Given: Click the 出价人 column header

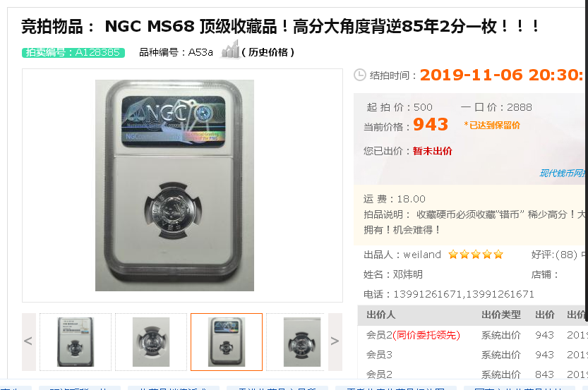Looking at the screenshot, I should (x=380, y=315).
